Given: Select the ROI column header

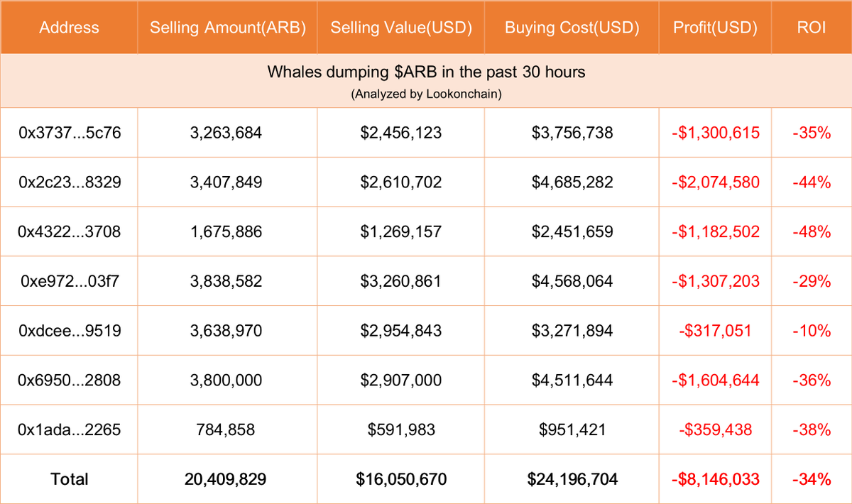Looking at the screenshot, I should pyautogui.click(x=812, y=28).
